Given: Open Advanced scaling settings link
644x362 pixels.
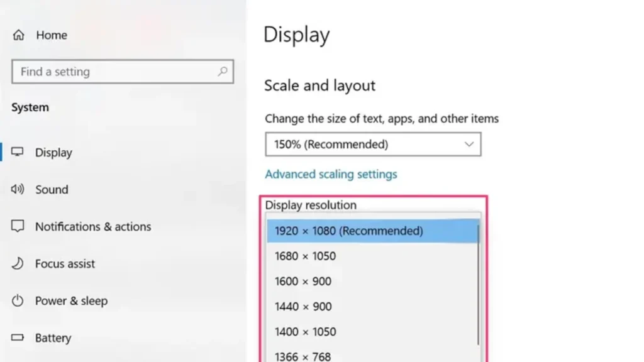Looking at the screenshot, I should coord(331,174).
